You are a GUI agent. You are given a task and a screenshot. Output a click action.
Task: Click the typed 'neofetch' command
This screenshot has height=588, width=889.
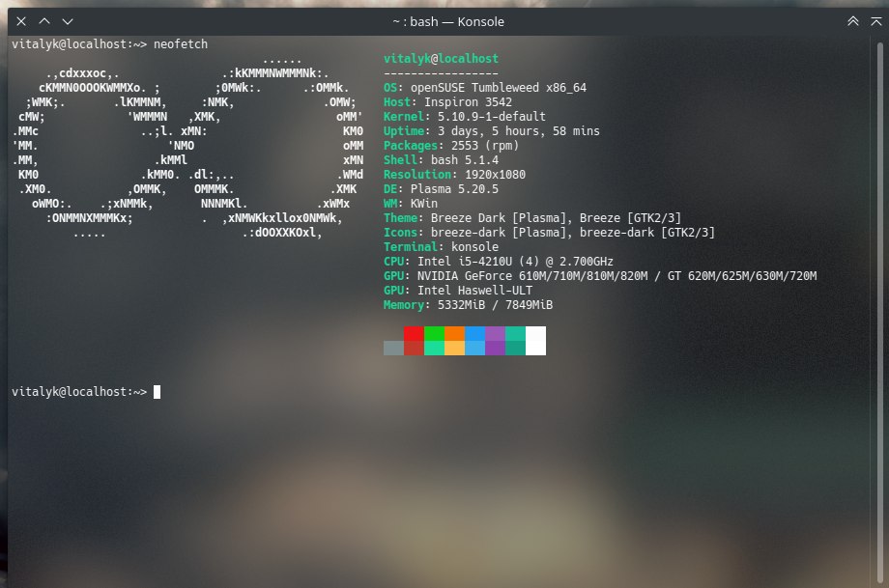(x=181, y=44)
